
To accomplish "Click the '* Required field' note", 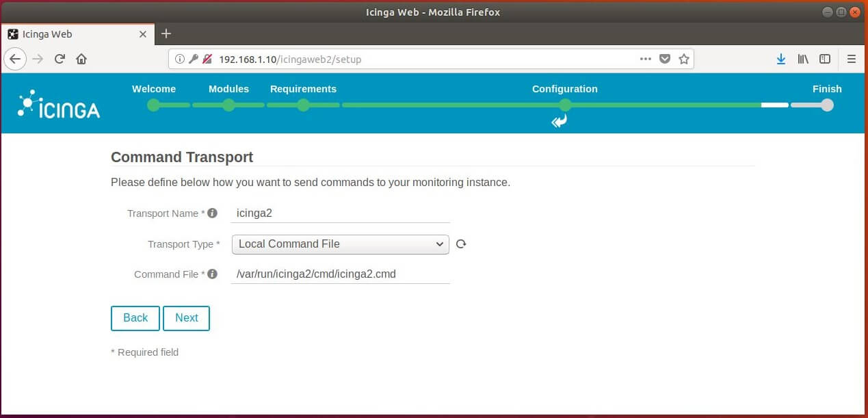I will [x=144, y=352].
